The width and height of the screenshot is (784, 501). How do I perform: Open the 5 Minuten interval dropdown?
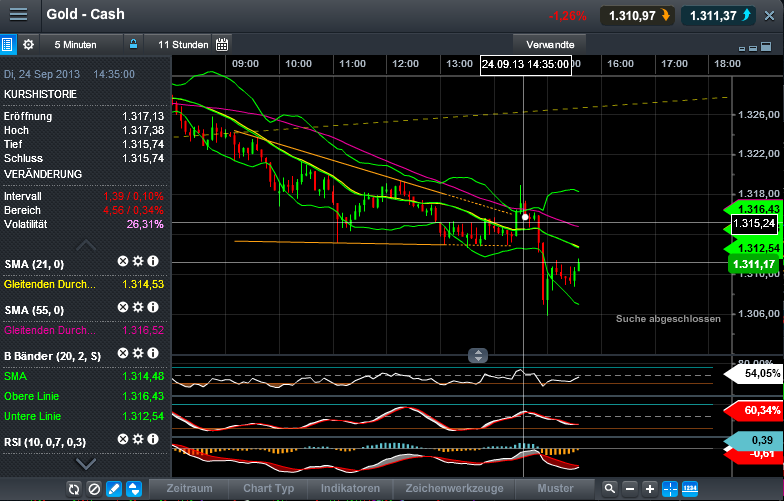pos(76,44)
